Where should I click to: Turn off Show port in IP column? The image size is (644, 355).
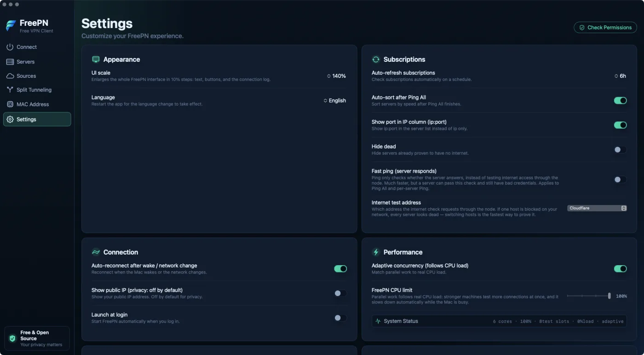(x=620, y=125)
